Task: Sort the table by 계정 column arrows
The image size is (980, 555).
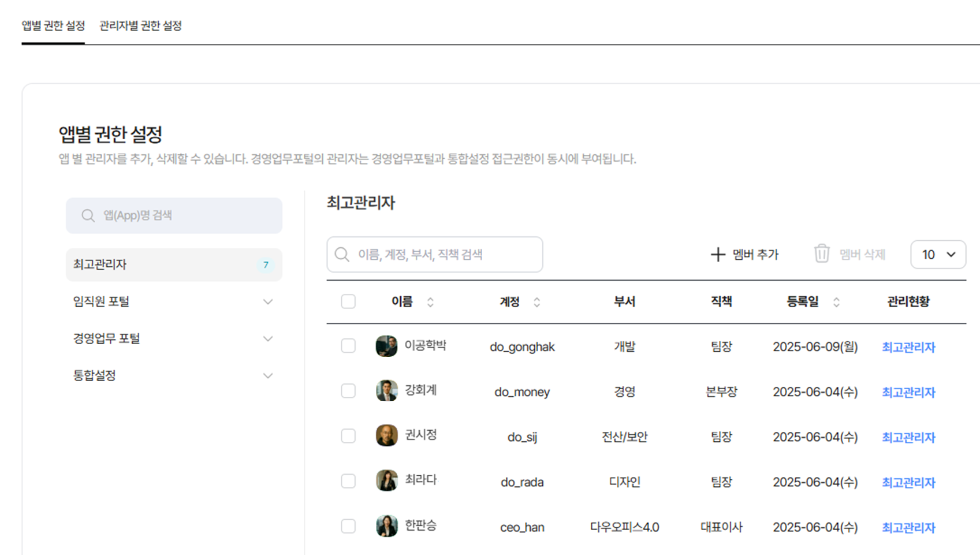Action: tap(536, 302)
